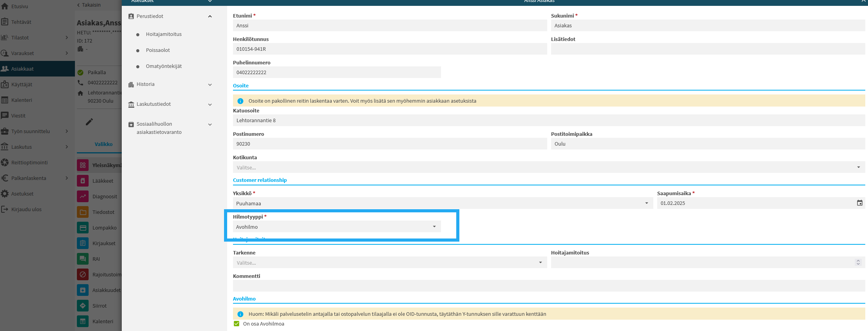Click the Postinumero field showing 90230
The height and width of the screenshot is (331, 868).
click(390, 144)
